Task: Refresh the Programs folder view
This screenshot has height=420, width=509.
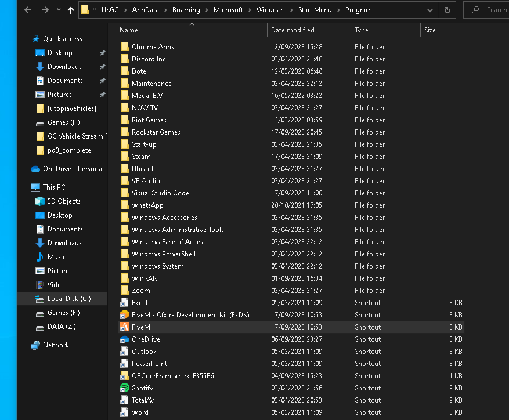Action: 447,10
